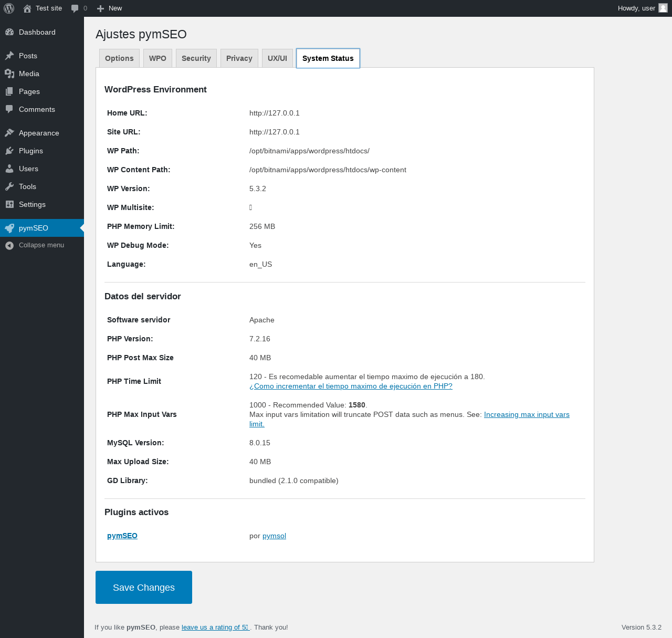
Task: Open Appearance menu label
Action: click(x=39, y=133)
